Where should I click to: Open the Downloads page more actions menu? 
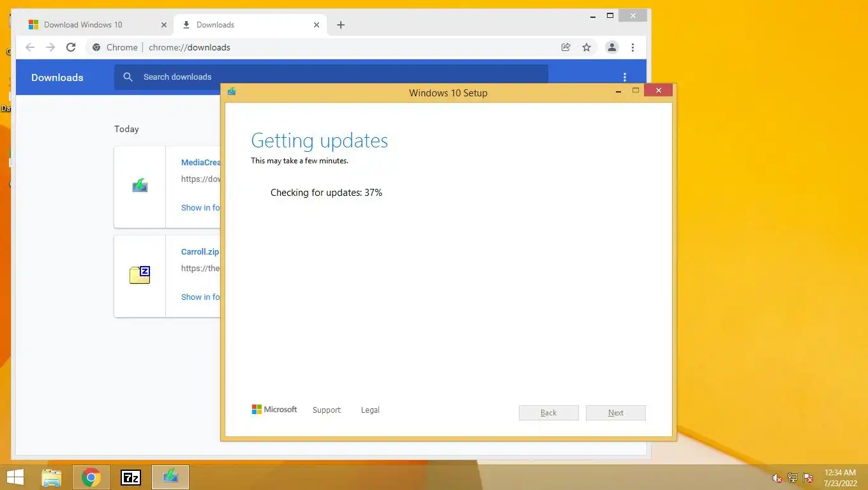(x=625, y=77)
